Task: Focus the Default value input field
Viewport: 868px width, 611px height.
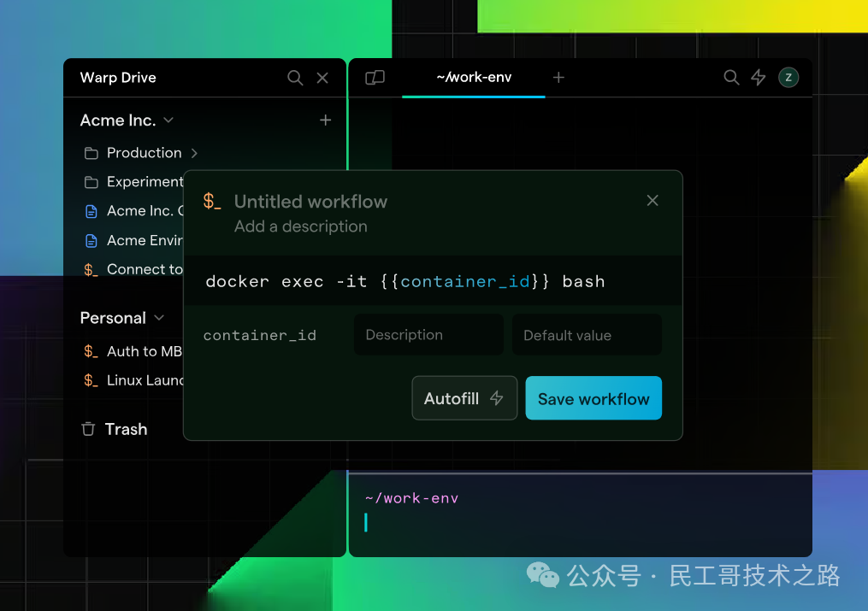Action: (587, 335)
